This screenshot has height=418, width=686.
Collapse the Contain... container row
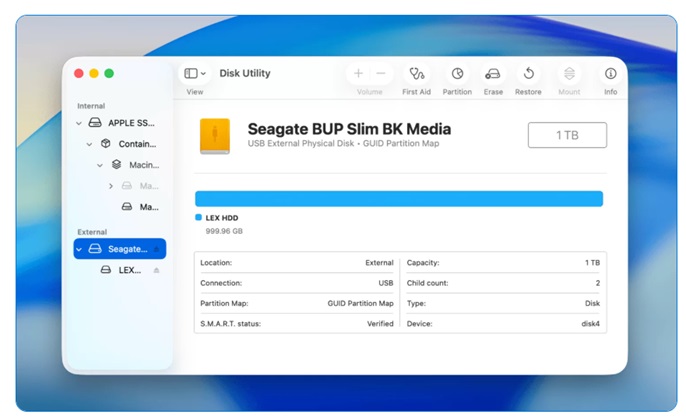pyautogui.click(x=89, y=144)
